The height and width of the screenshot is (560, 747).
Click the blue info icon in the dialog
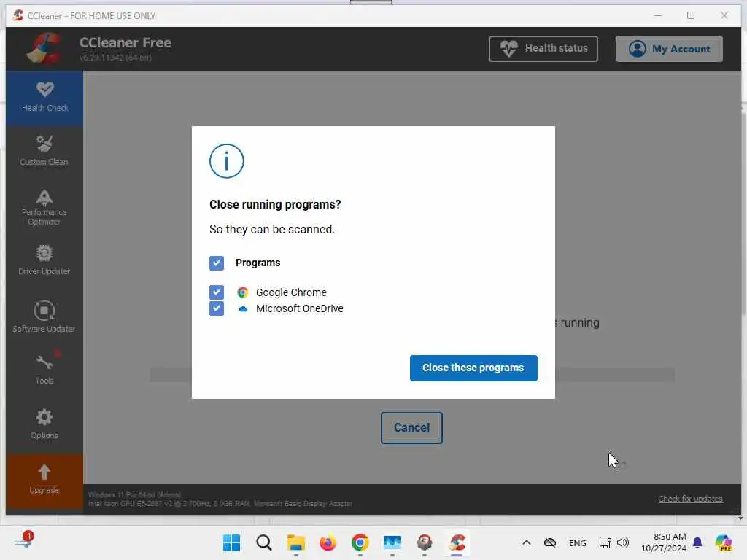tap(226, 161)
